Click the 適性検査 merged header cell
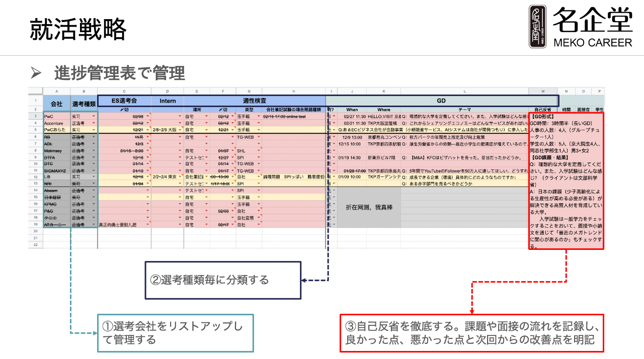 click(x=255, y=101)
